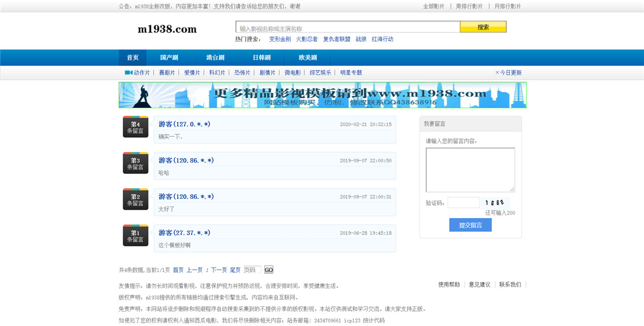Click the GO page jump button

coord(268,270)
